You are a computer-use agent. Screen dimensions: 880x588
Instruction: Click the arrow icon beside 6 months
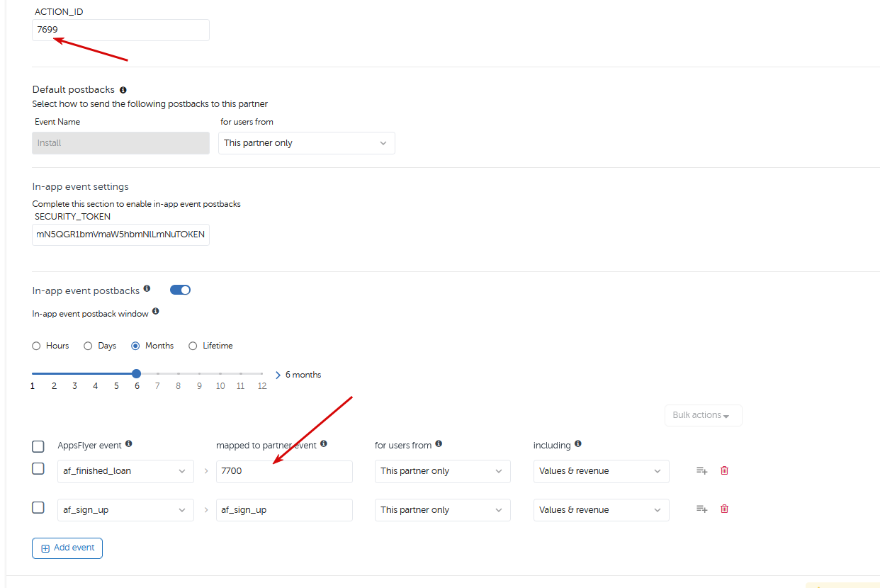(x=278, y=375)
